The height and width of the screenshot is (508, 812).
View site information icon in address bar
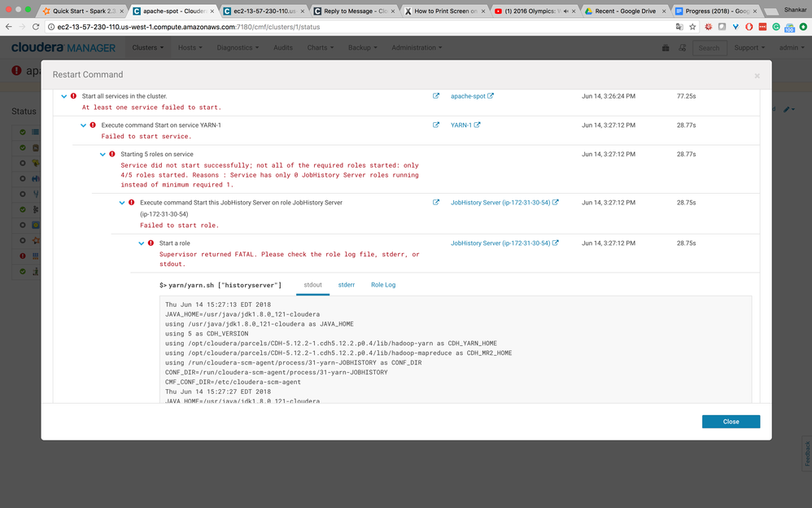51,27
